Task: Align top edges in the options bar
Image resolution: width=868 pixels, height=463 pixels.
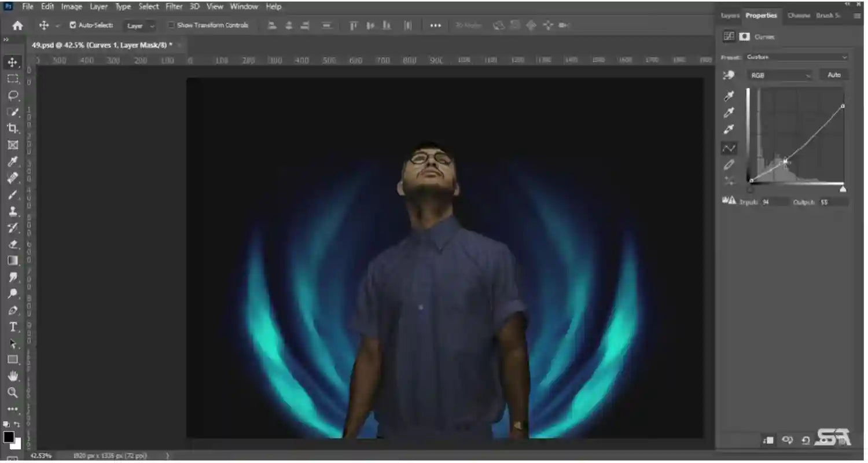Action: coord(354,25)
